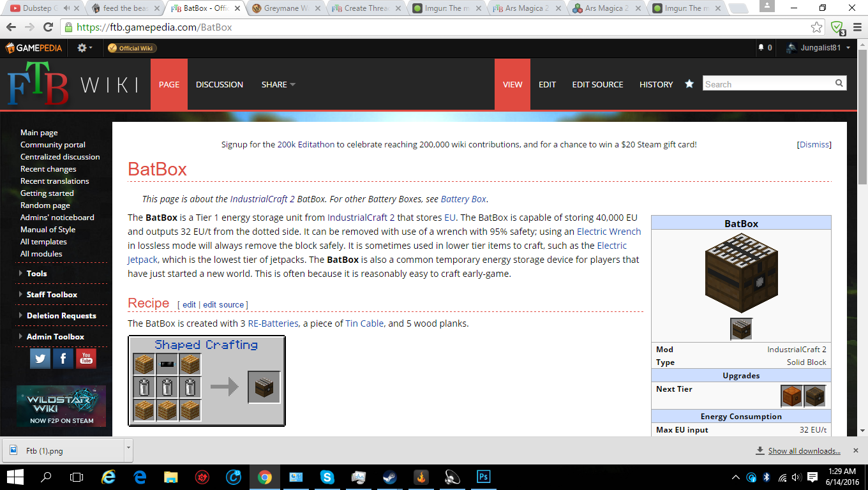Switch to the DISCUSSION tab
The height and width of the screenshot is (490, 868).
(x=220, y=84)
